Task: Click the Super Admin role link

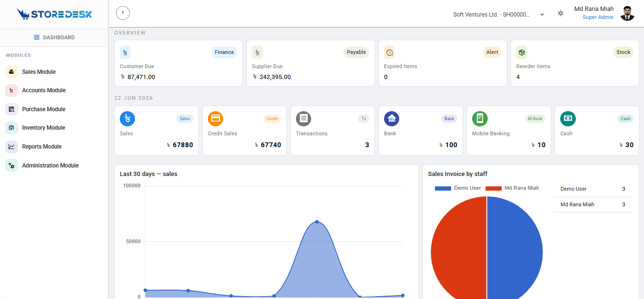Action: 598,18
